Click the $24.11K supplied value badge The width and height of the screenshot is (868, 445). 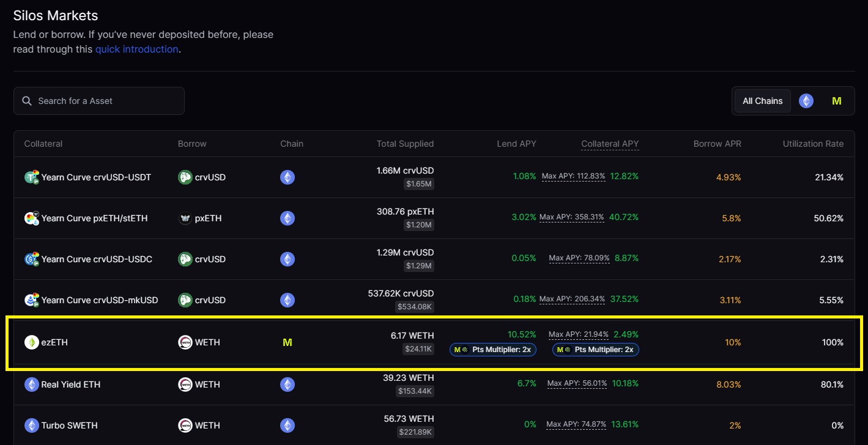click(x=419, y=349)
